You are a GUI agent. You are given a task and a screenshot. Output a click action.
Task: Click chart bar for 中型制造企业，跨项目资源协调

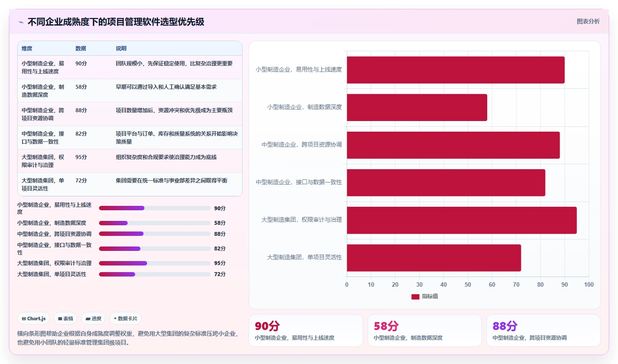(453, 145)
